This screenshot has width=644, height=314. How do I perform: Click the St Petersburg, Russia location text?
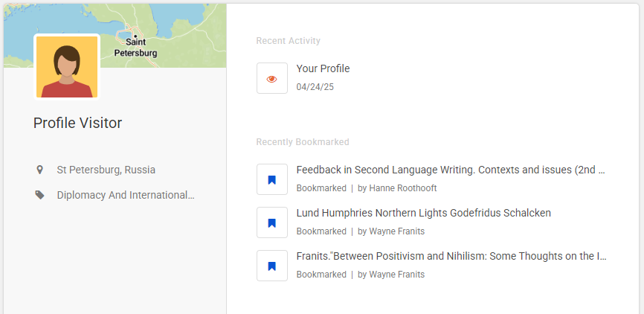click(x=106, y=170)
